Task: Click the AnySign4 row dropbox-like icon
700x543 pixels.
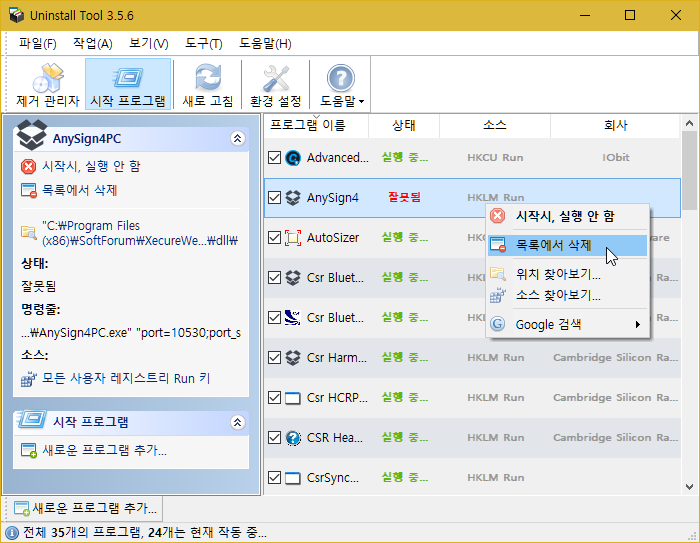Action: [x=293, y=197]
